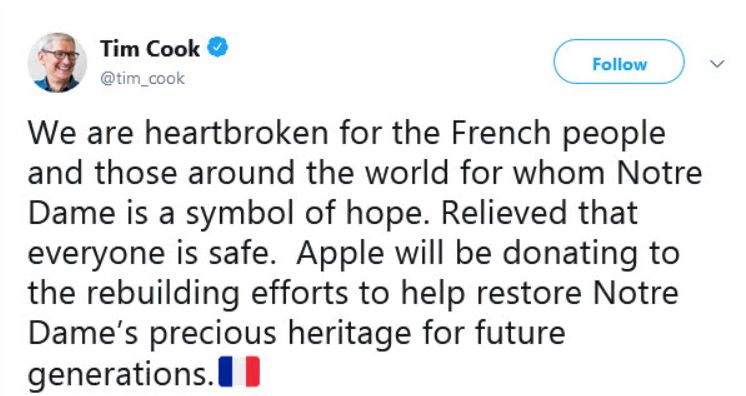Click the word "precious" in the tweet
This screenshot has width=746, height=396.
(213, 335)
